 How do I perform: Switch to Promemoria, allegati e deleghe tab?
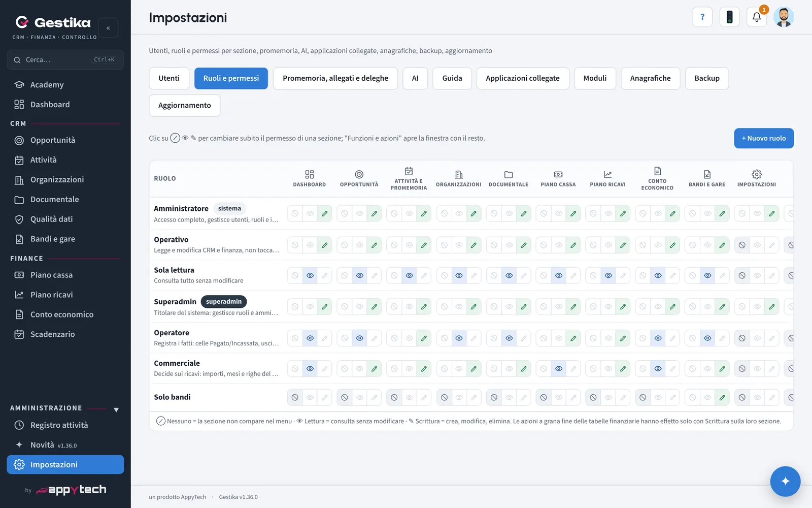[x=335, y=78]
